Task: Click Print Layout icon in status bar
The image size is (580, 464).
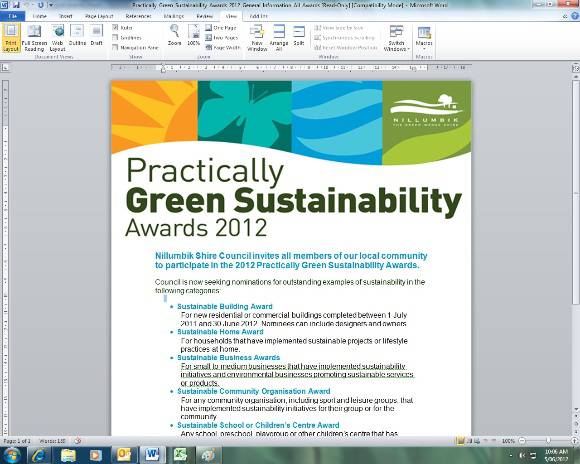Action: tap(461, 441)
